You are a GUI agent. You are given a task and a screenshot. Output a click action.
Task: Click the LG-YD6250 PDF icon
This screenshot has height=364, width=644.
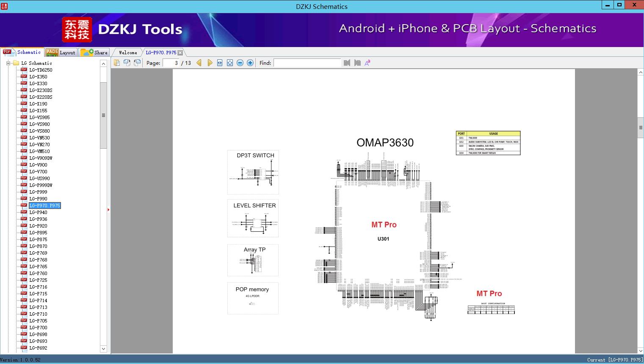pos(24,70)
